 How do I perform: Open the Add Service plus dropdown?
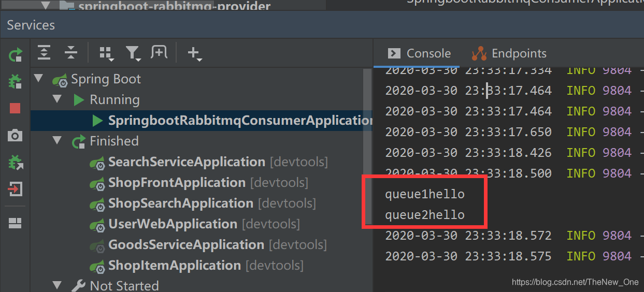click(x=194, y=53)
